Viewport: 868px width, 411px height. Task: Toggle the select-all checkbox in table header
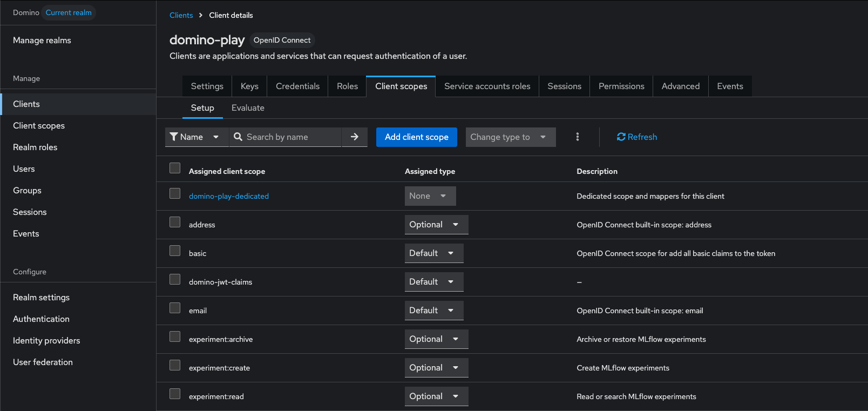[175, 168]
